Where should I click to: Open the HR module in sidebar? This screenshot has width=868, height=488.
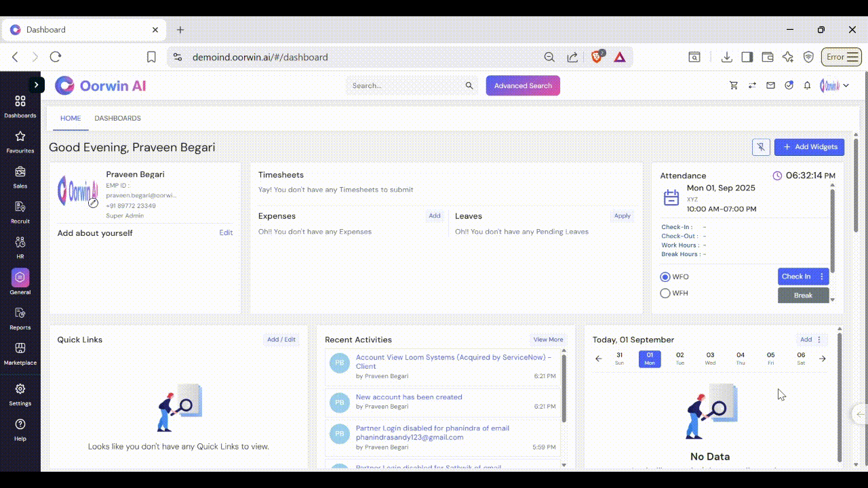tap(20, 242)
